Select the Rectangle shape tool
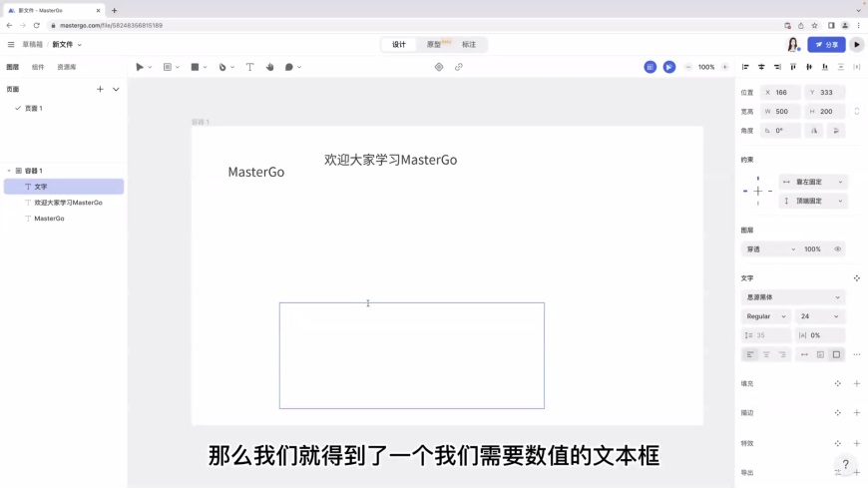 195,67
